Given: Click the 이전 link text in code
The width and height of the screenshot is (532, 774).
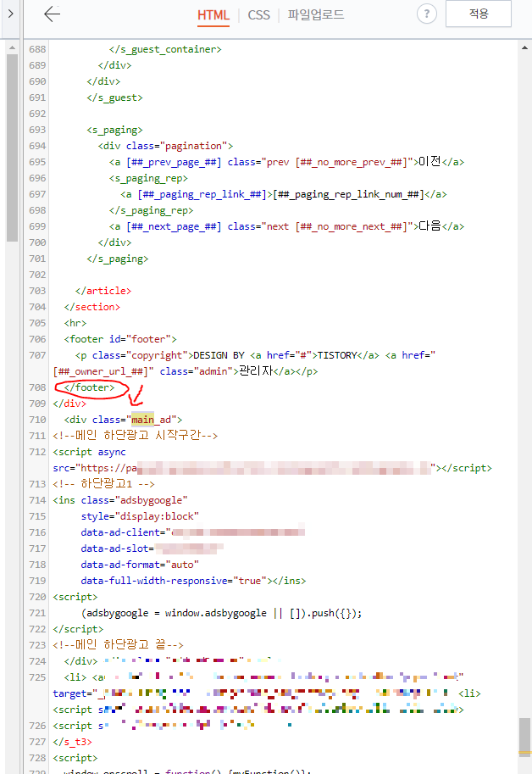Looking at the screenshot, I should coord(429,161).
